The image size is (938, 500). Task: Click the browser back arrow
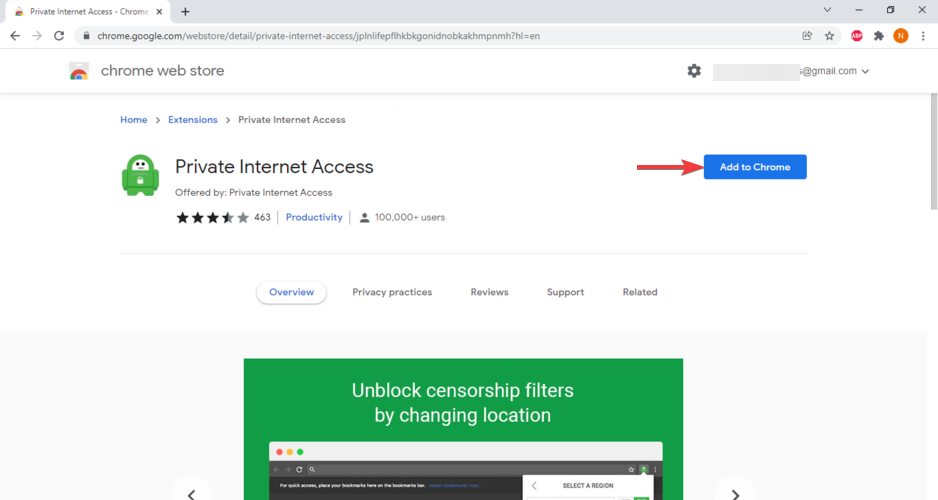click(15, 35)
